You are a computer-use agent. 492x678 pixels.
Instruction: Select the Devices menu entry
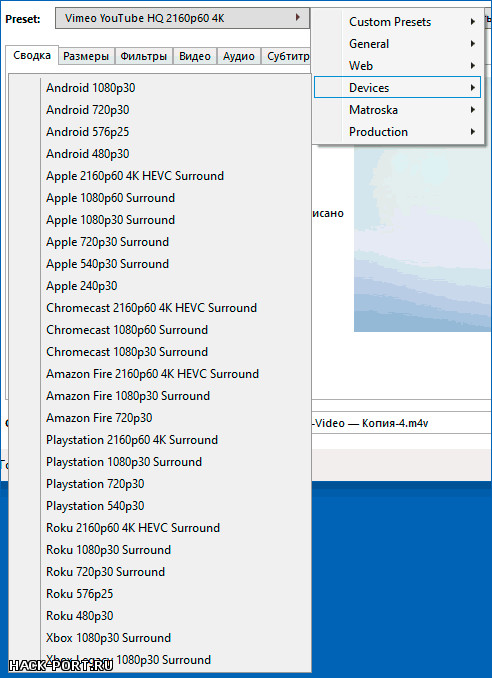(397, 87)
